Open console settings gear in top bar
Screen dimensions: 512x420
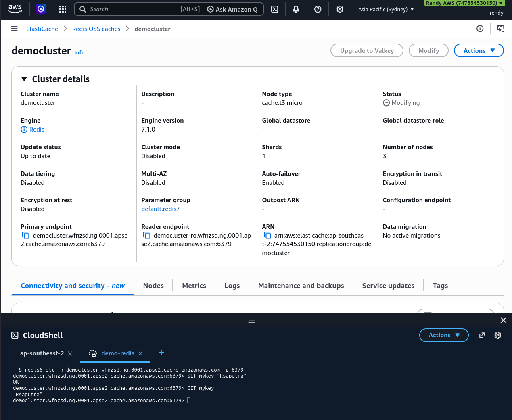[x=340, y=9]
